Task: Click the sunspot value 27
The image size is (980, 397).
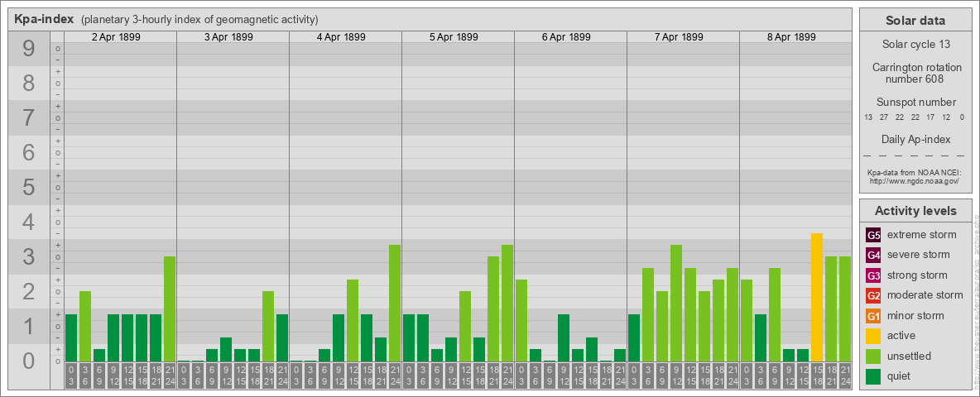Action: tap(884, 117)
